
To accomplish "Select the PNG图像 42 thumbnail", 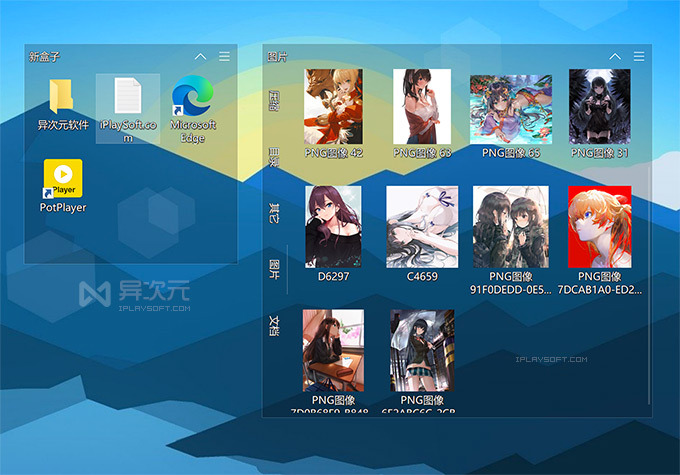I will pos(333,106).
